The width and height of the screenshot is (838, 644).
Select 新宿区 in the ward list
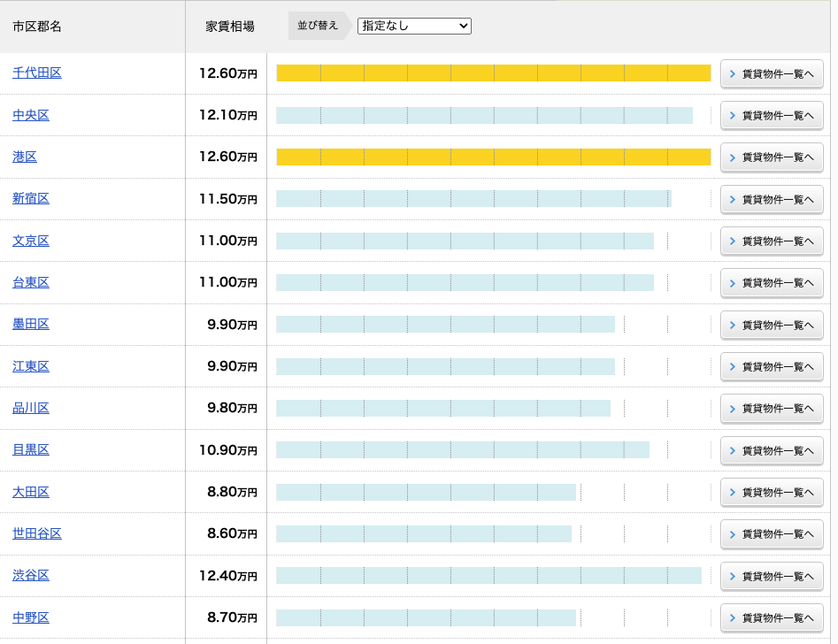31,198
